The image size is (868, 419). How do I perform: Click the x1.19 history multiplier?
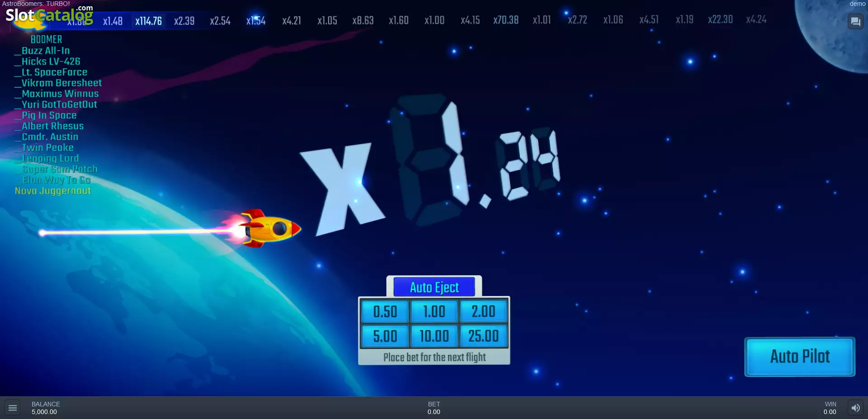pos(684,19)
